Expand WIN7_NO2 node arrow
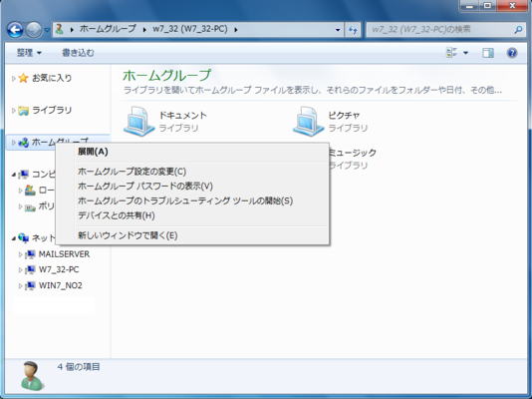Viewport: 532px width, 399px height. coord(20,286)
